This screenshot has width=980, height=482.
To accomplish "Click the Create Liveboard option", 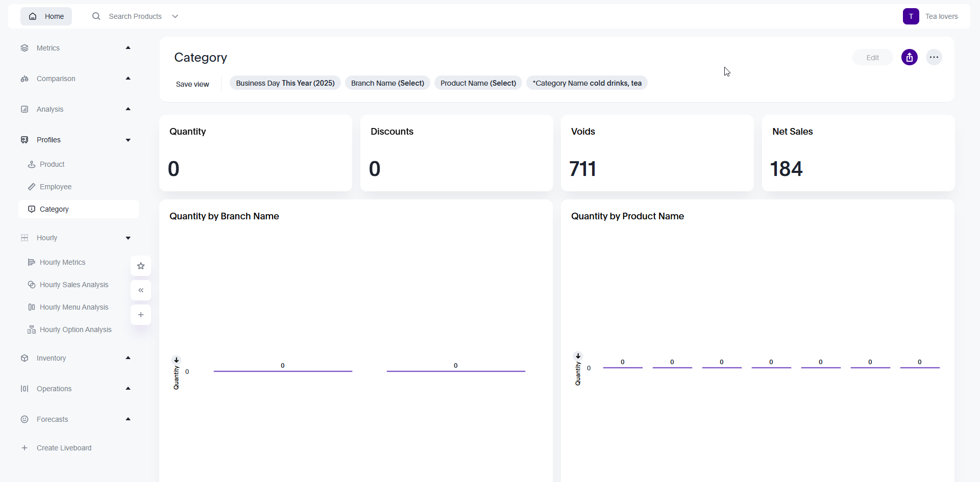I will click(63, 447).
